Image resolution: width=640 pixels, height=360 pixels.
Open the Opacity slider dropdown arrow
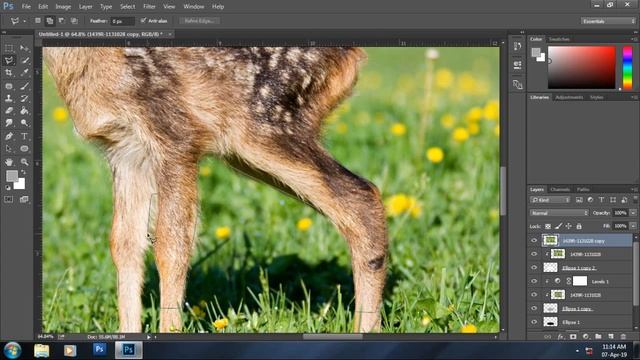click(633, 213)
